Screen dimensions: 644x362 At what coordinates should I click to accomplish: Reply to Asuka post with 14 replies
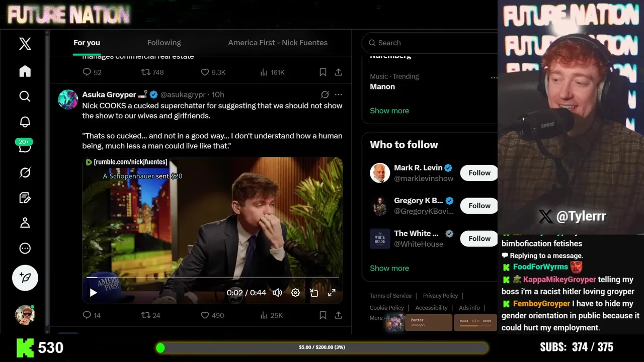tap(91, 315)
